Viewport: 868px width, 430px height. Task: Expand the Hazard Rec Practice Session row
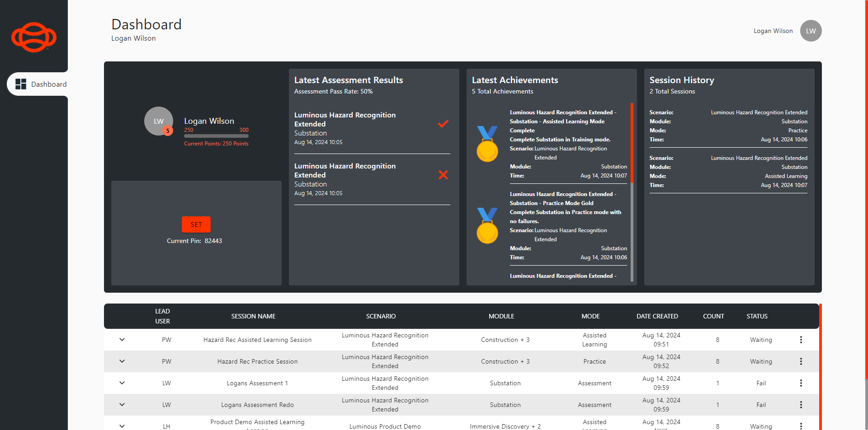tap(122, 361)
